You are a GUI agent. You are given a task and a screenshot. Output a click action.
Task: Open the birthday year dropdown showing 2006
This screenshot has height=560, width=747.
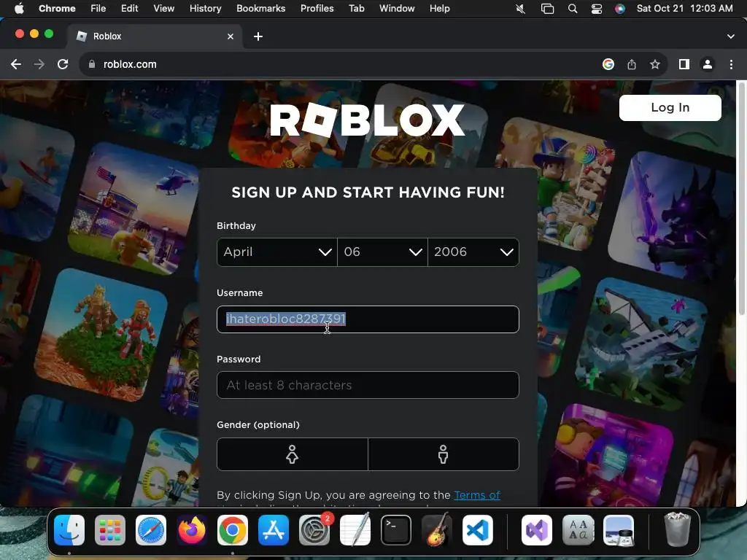tap(473, 252)
